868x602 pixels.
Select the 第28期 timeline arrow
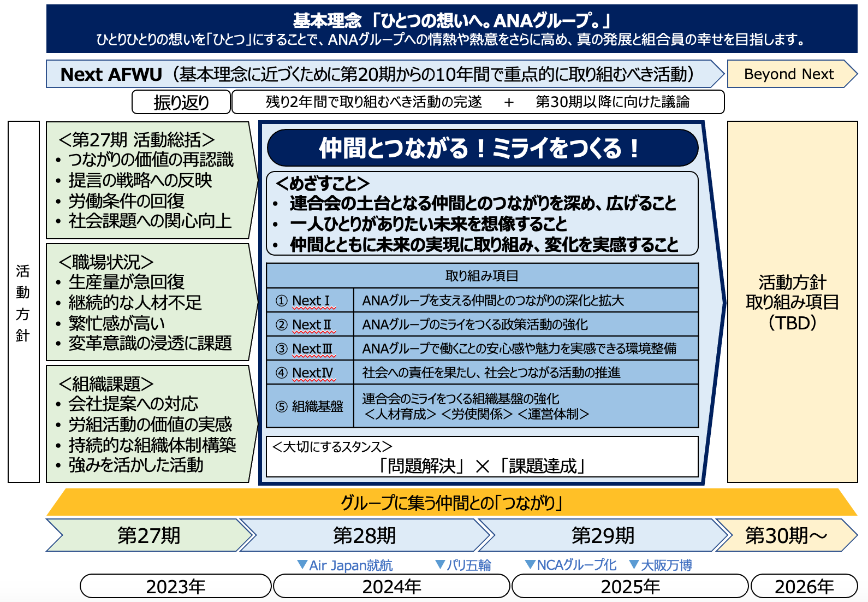tap(365, 535)
